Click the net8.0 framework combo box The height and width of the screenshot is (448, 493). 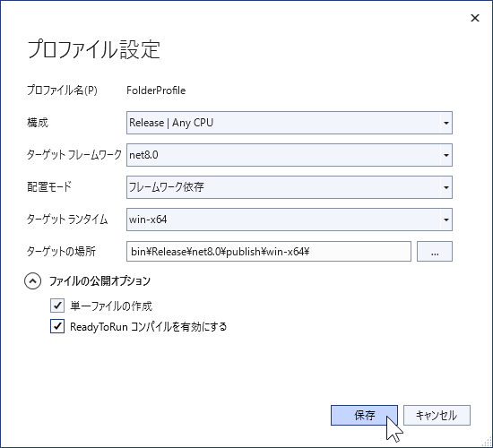pos(290,155)
